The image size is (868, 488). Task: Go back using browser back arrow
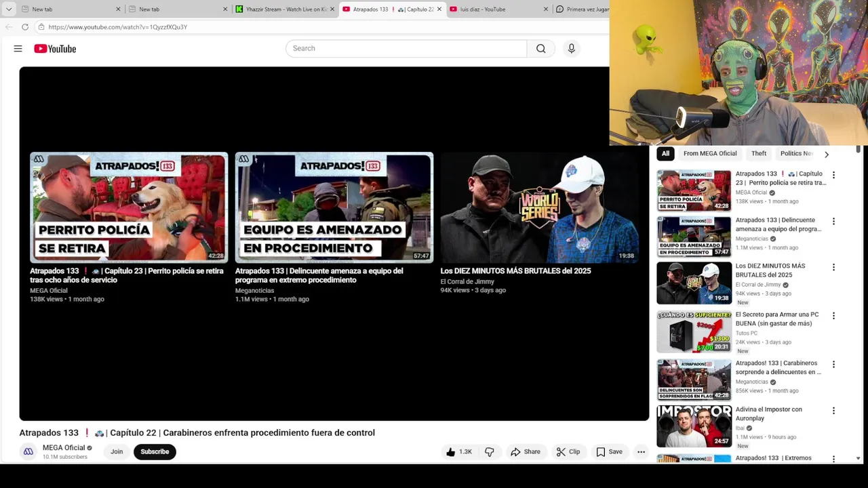(9, 27)
